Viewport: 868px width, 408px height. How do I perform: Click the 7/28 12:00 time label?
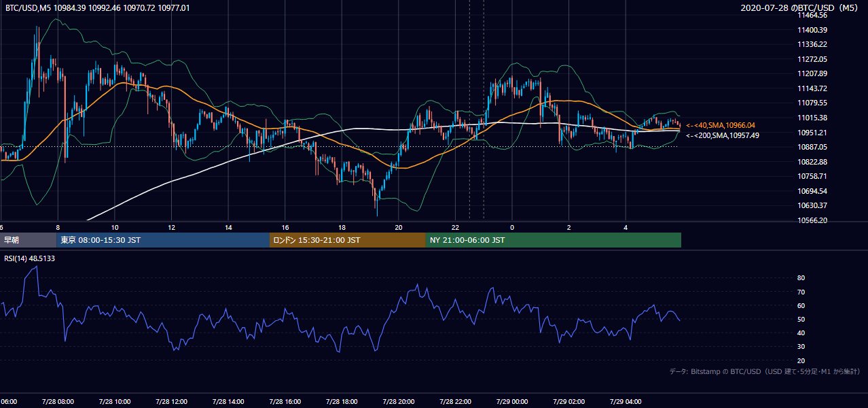click(x=171, y=402)
